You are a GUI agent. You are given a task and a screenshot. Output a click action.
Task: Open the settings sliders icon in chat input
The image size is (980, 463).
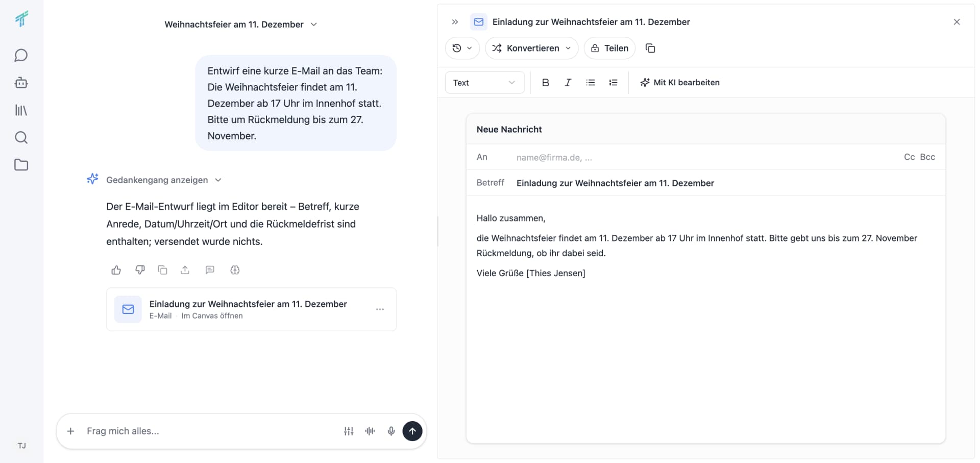pyautogui.click(x=349, y=431)
